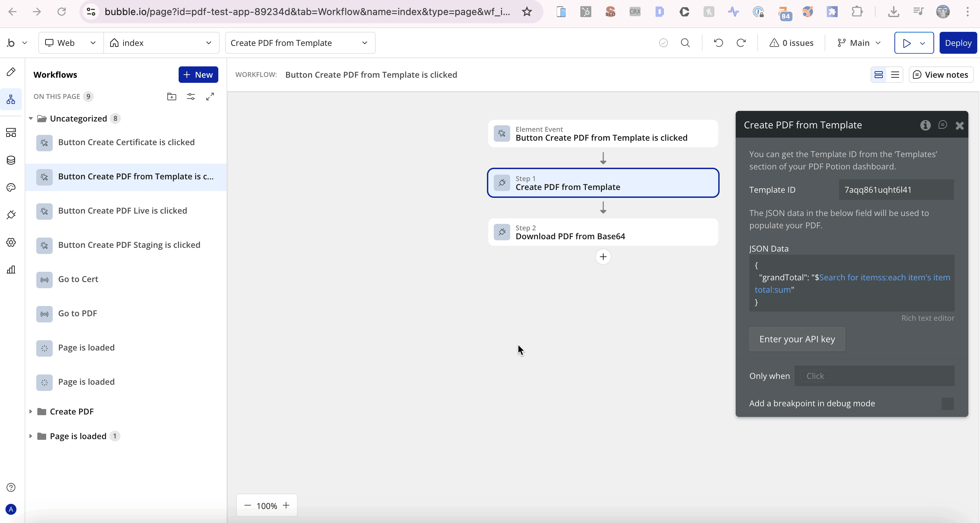Select Button Create PDF Live is clicked

(122, 211)
